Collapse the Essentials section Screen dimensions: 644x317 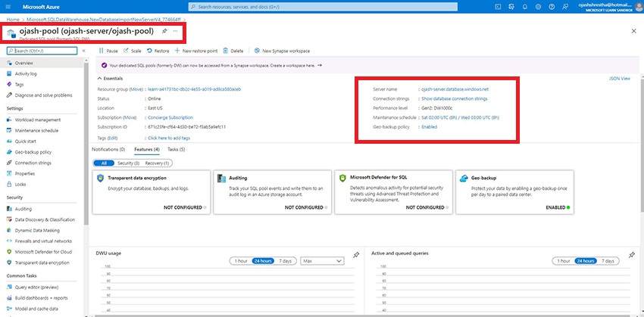(x=110, y=79)
